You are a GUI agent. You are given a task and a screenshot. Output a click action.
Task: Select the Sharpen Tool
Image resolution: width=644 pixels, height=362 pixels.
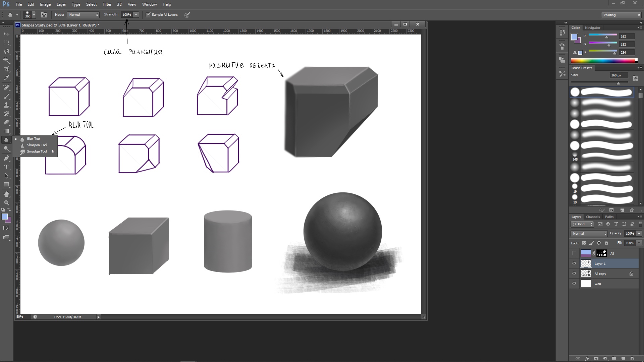click(x=37, y=144)
